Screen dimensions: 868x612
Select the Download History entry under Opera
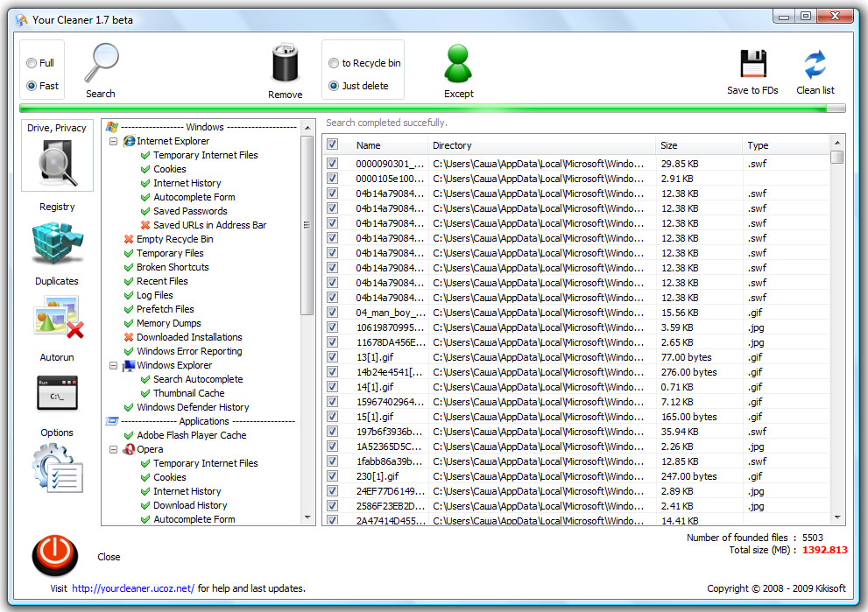click(x=190, y=505)
